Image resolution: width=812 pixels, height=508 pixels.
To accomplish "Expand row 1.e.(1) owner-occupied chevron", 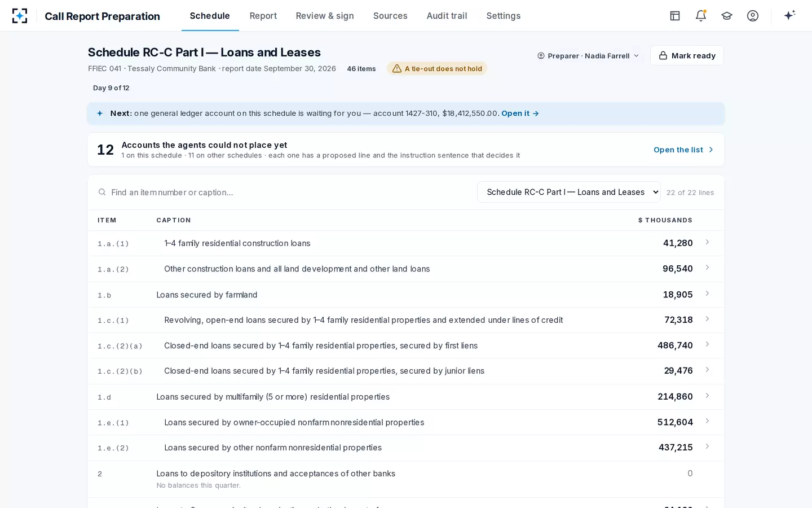I will (707, 421).
